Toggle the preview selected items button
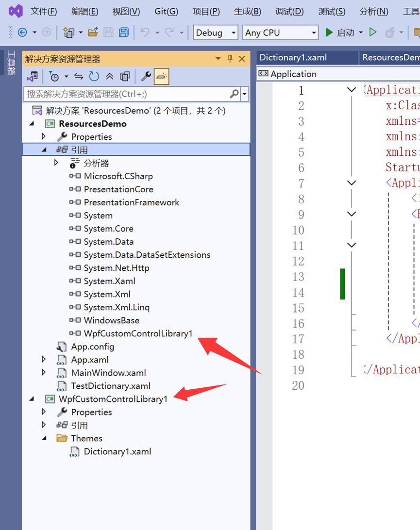The image size is (420, 530). click(162, 77)
